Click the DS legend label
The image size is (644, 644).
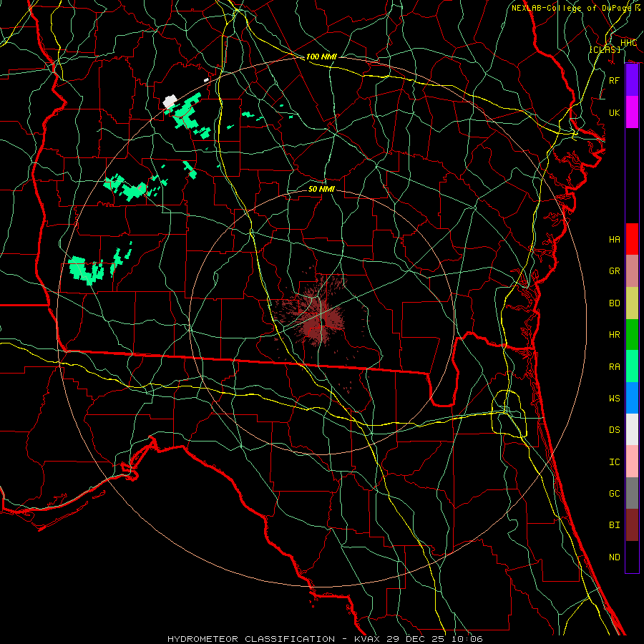pos(615,430)
